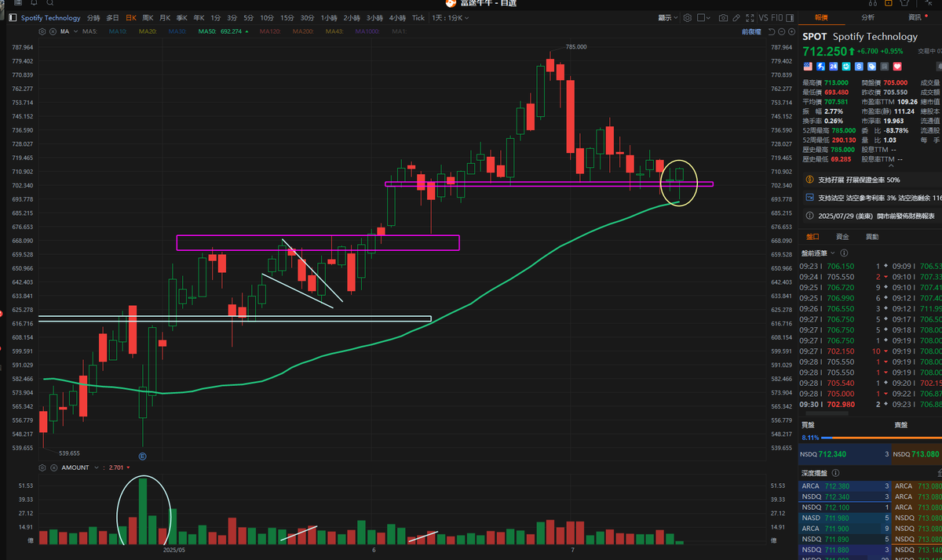Select the 日K timeframe
This screenshot has width=942, height=560.
click(131, 17)
